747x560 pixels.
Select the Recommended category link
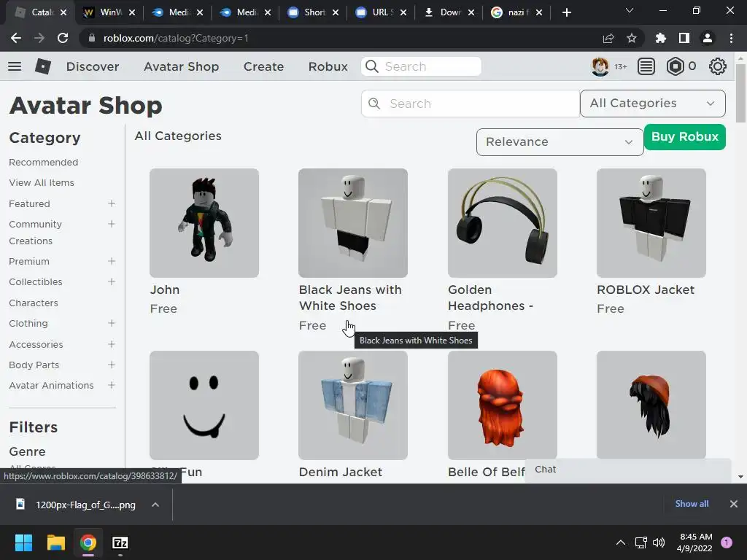(x=43, y=163)
